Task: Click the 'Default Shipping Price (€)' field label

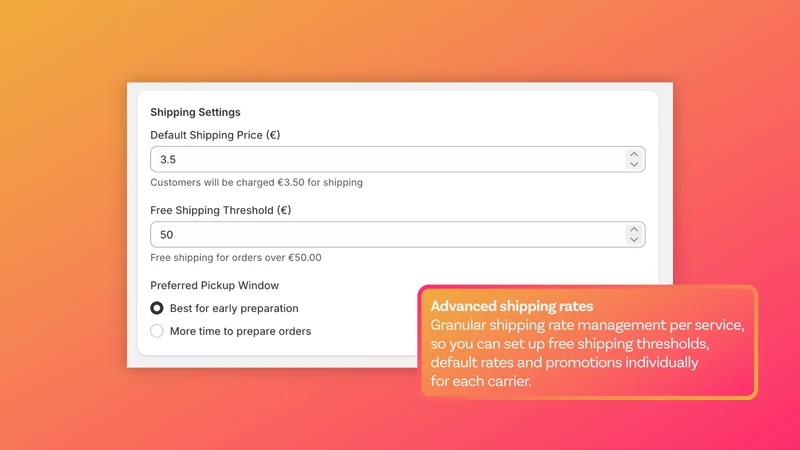Action: [215, 135]
